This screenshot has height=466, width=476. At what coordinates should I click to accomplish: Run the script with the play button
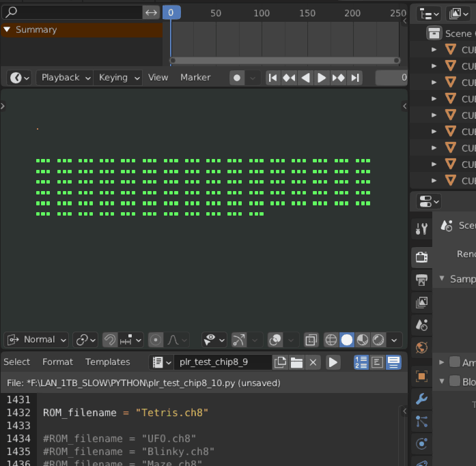[333, 362]
